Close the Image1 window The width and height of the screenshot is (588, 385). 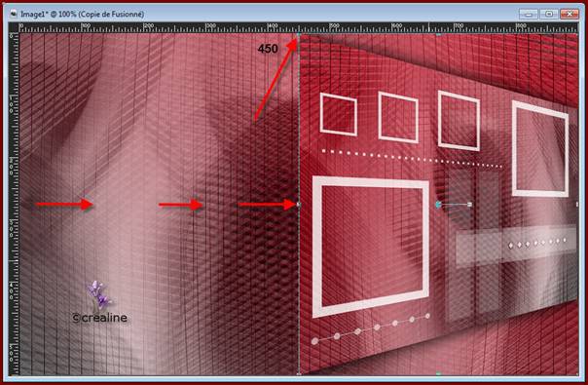pyautogui.click(x=570, y=15)
